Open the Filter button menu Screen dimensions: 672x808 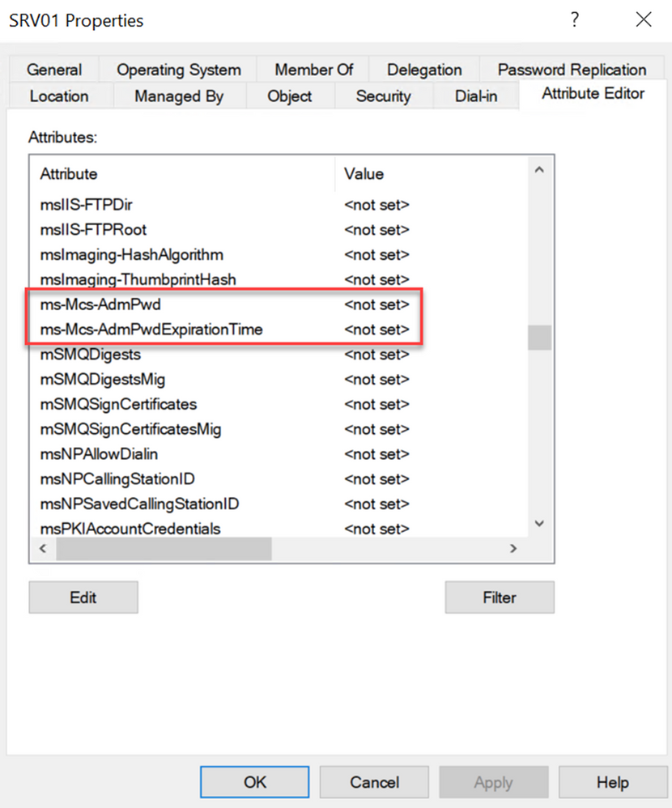(499, 597)
